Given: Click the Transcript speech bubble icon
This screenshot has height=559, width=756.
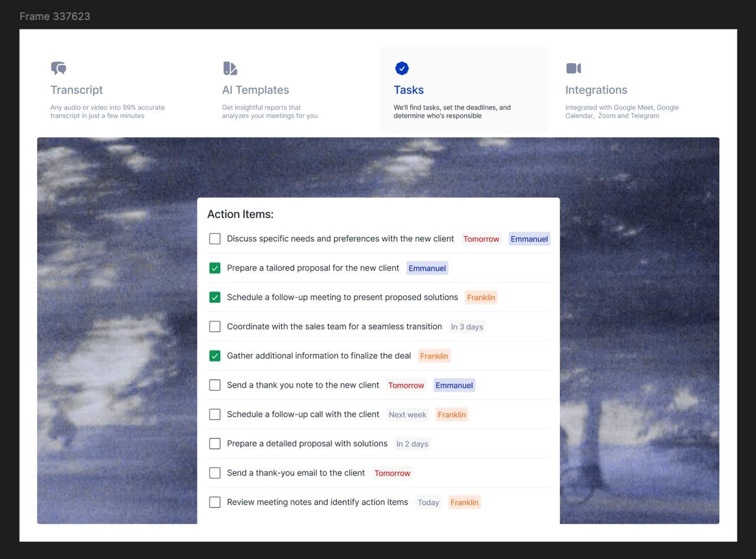Looking at the screenshot, I should click(58, 68).
